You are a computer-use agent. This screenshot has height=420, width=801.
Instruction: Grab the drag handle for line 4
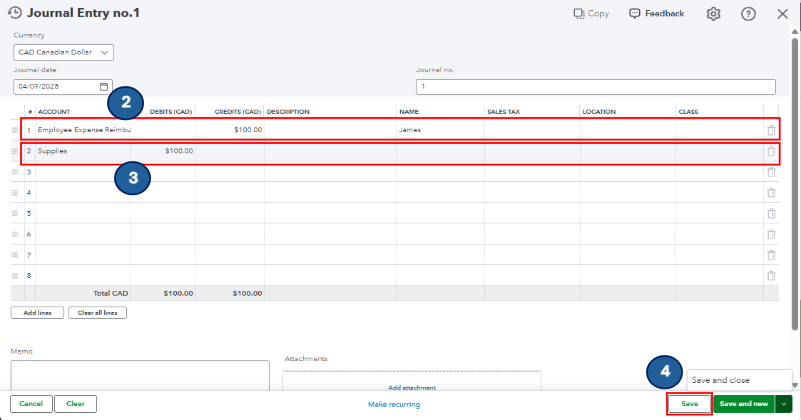pyautogui.click(x=15, y=193)
